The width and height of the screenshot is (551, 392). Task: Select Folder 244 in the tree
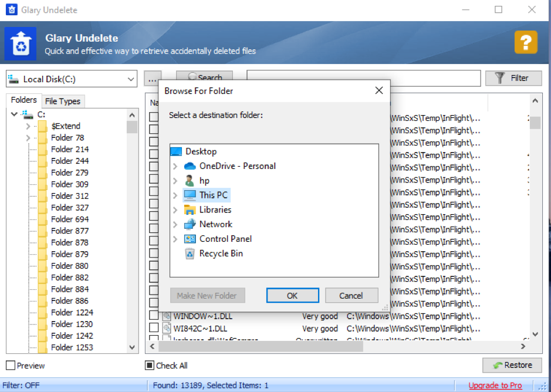click(70, 161)
